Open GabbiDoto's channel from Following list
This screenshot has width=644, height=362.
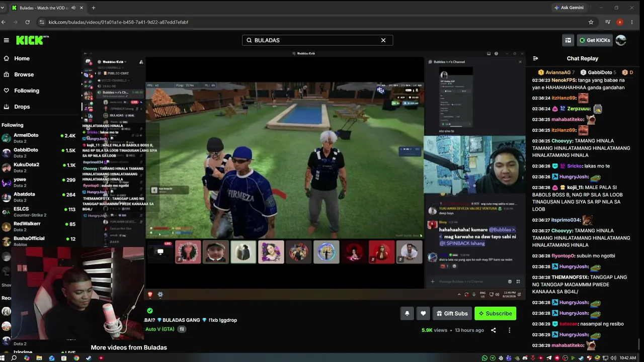[x=39, y=152]
